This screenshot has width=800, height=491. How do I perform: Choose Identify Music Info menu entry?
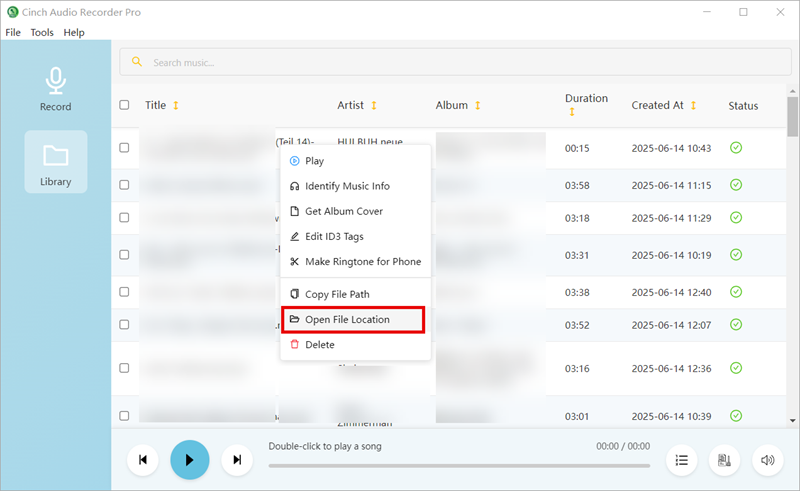tap(347, 186)
